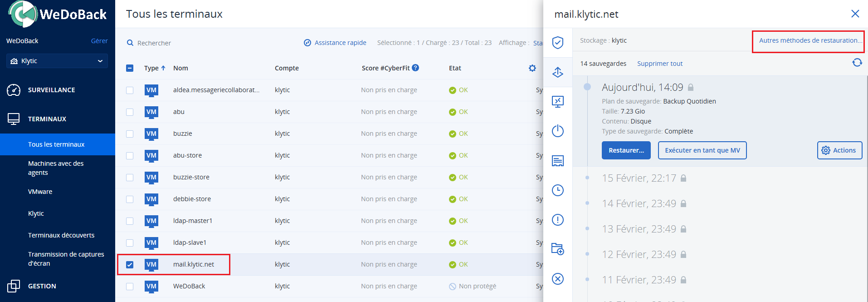
Task: Click the Terminaux monitor icon
Action: coord(14,119)
